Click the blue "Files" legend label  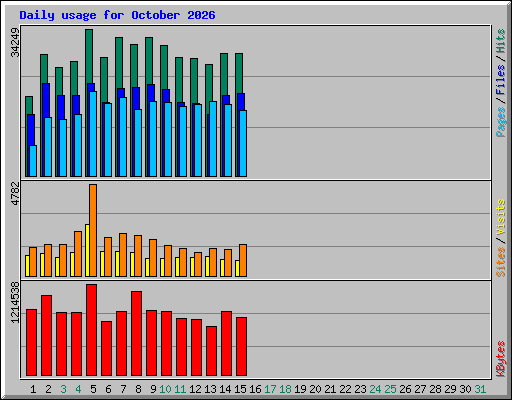tap(501, 80)
